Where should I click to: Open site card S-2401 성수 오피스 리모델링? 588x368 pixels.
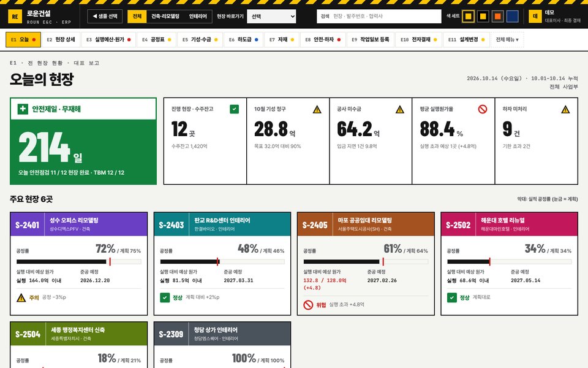coord(79,264)
